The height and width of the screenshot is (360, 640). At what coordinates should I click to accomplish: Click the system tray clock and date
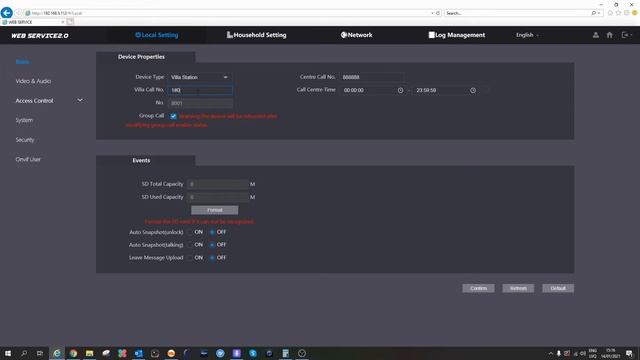tap(611, 353)
